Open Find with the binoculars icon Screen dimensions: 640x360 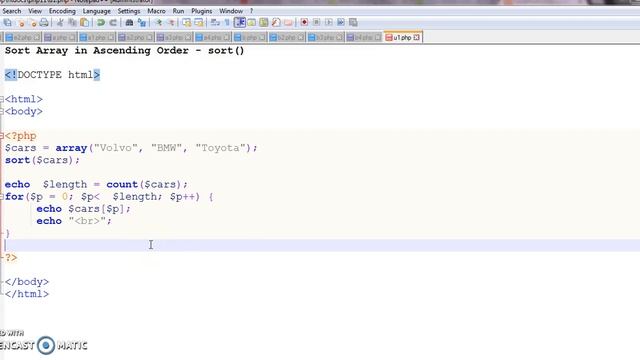coord(129,22)
